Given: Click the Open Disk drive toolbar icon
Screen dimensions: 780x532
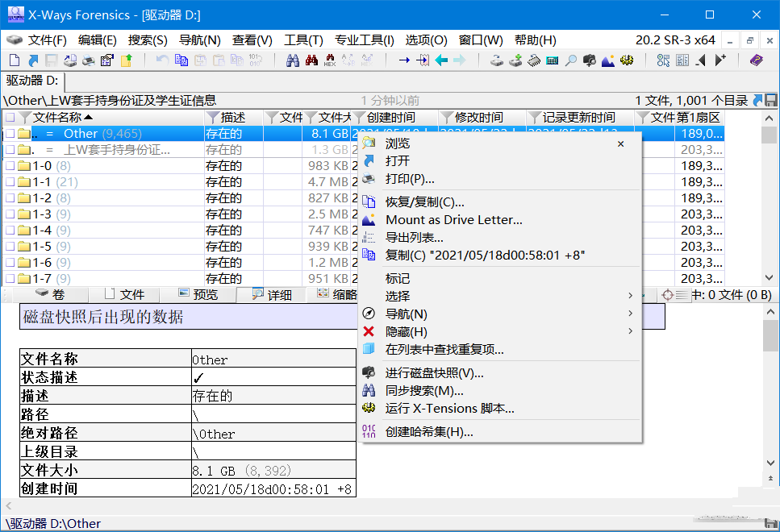Looking at the screenshot, I should (496, 60).
